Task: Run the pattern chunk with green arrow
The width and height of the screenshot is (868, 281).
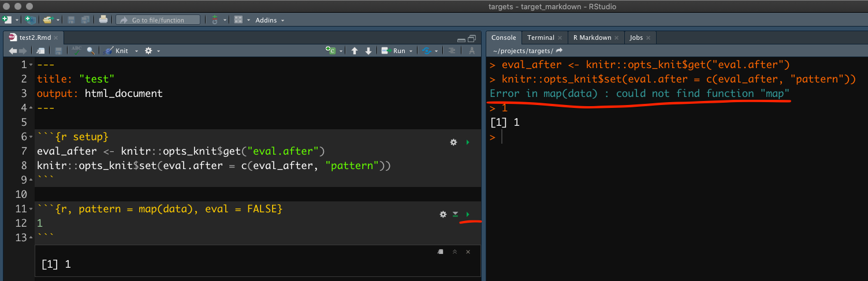Action: tap(468, 214)
